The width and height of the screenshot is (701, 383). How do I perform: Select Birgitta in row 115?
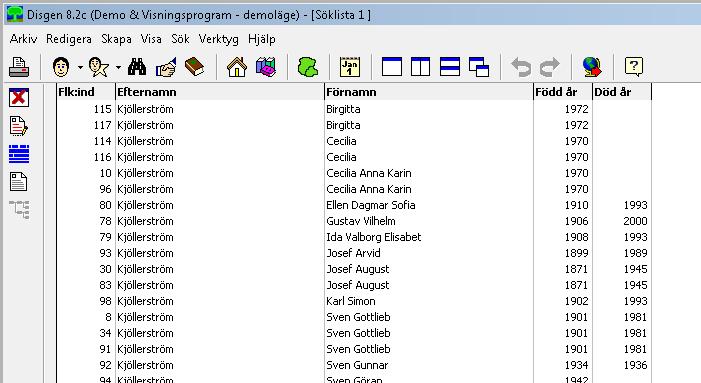[x=343, y=109]
